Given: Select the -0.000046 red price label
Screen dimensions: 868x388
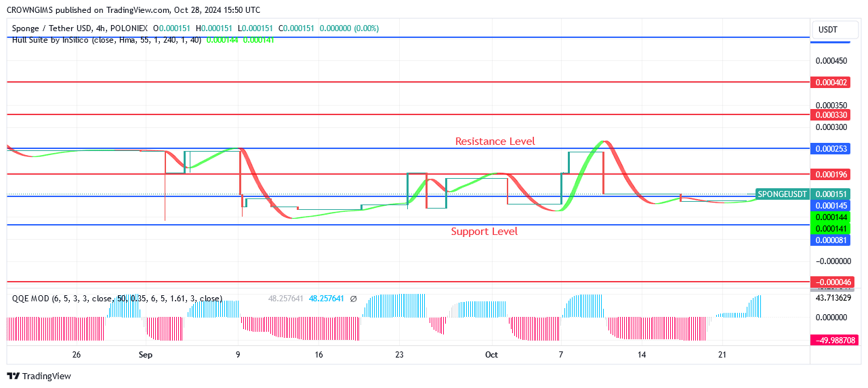Looking at the screenshot, I should point(833,282).
